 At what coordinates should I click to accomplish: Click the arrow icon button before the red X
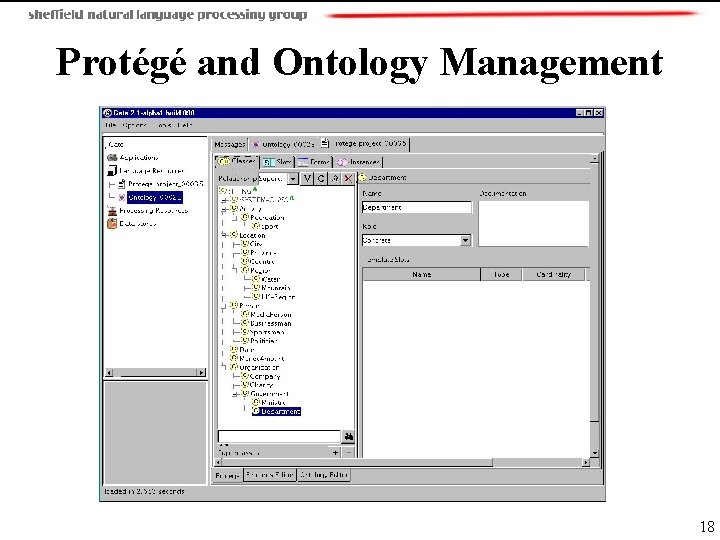coord(335,178)
